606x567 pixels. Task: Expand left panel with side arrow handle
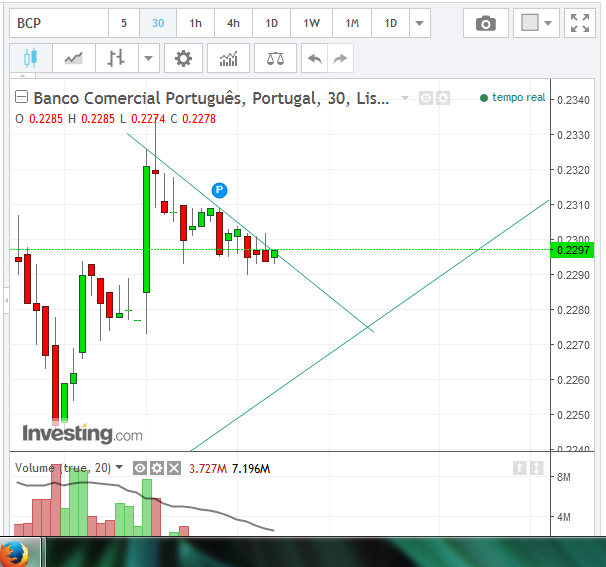[x=6, y=300]
